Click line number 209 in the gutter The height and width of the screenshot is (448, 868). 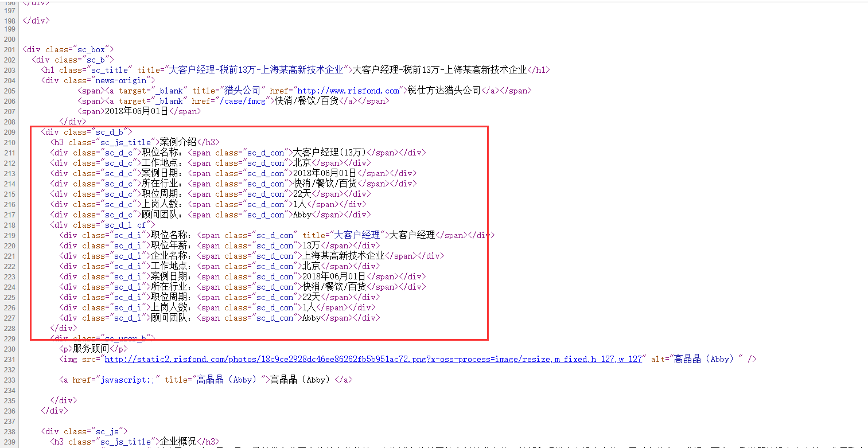pos(9,132)
